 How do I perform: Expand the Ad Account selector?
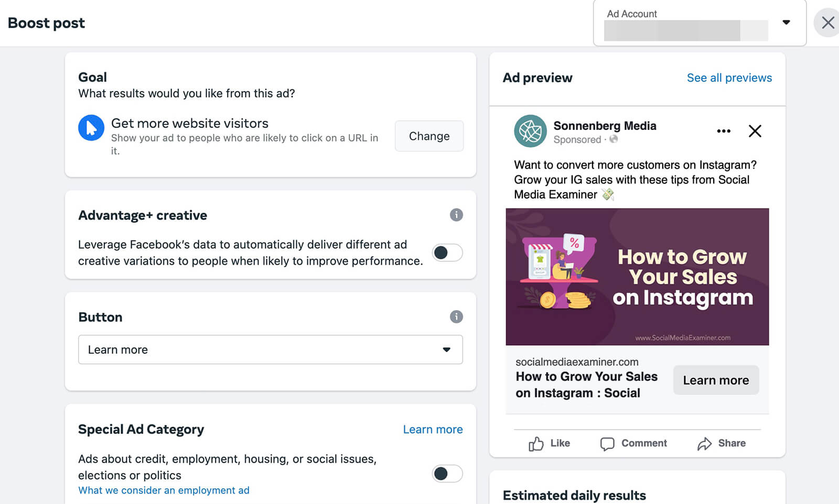(x=700, y=23)
